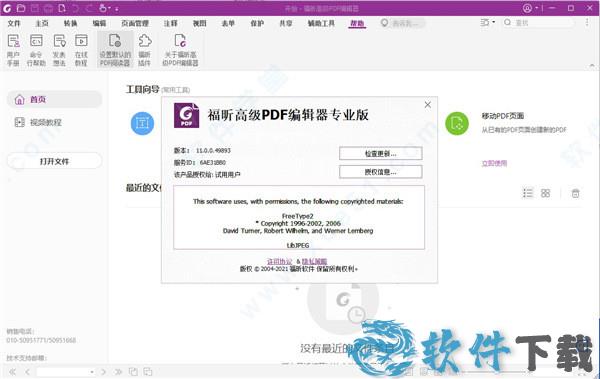Click the open folder icon in quick access
600x379 pixels.
[x=21, y=8]
